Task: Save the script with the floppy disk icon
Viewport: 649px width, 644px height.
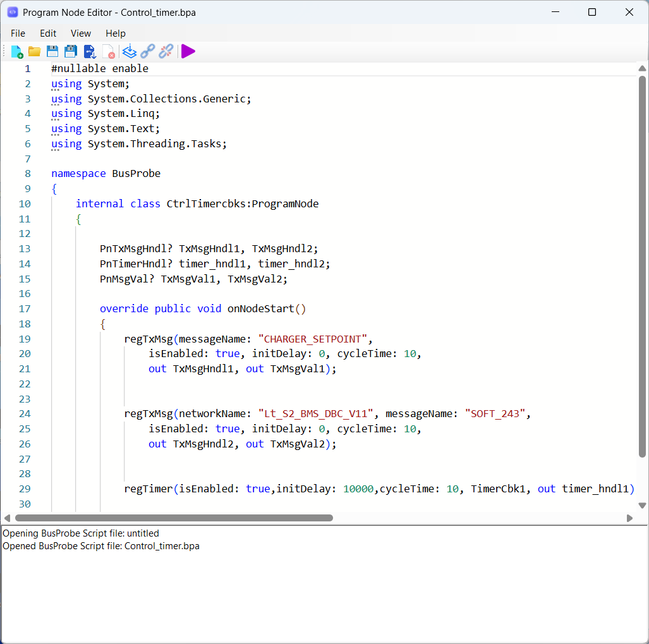Action: (x=52, y=52)
